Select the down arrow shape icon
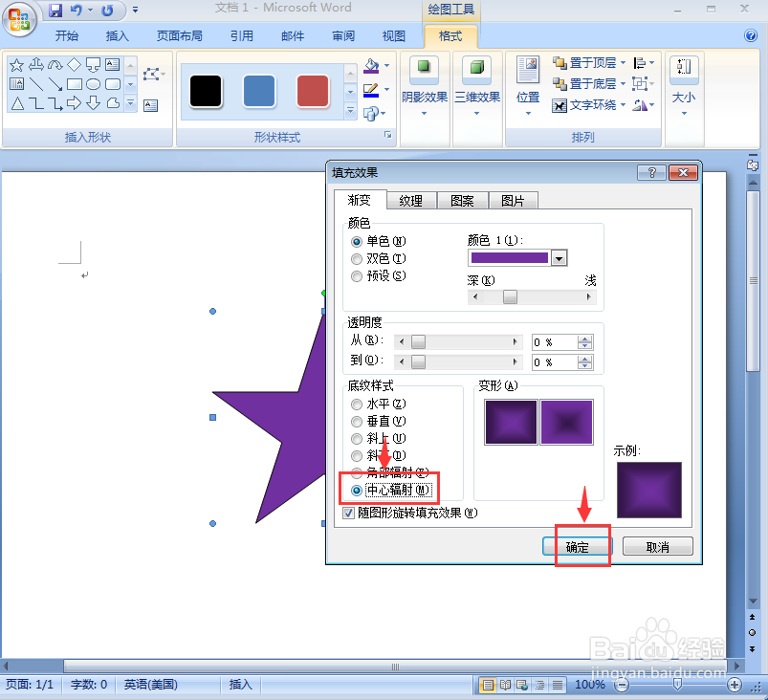This screenshot has width=768, height=700. pos(92,103)
